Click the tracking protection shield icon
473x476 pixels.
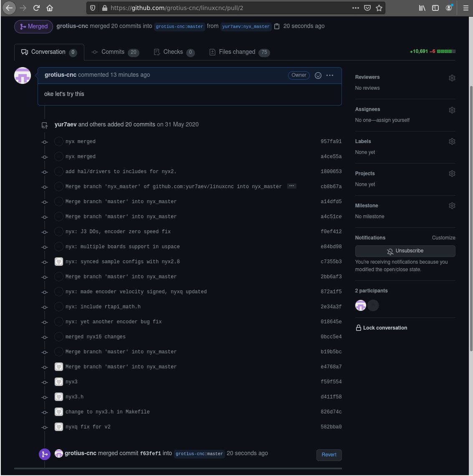pos(93,8)
